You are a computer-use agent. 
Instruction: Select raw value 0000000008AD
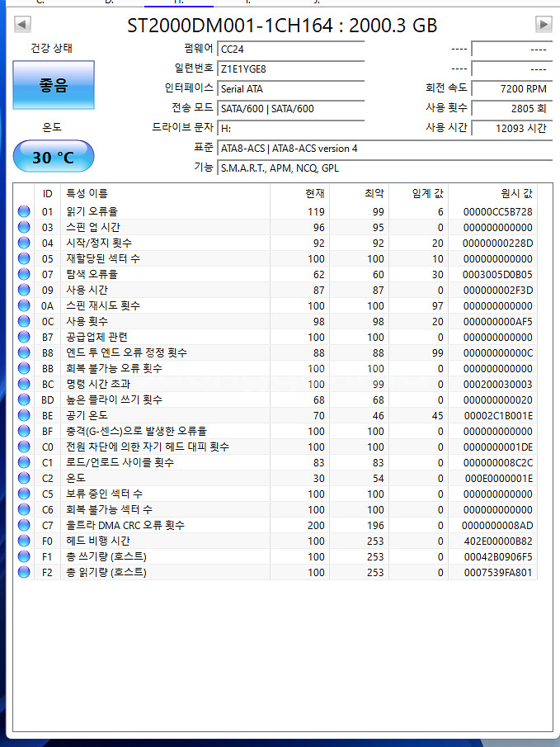(x=497, y=526)
